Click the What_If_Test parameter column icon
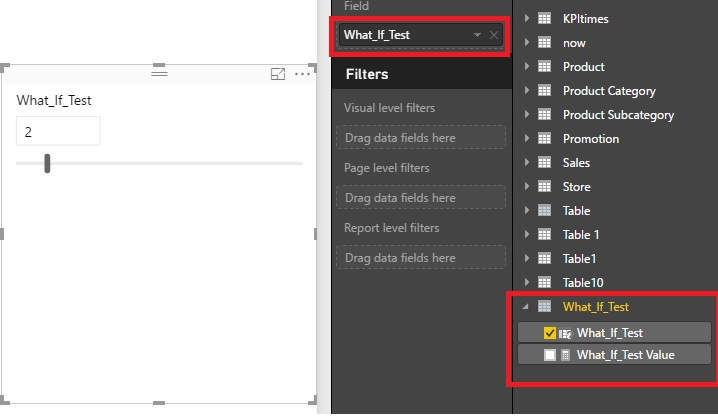 [x=566, y=334]
